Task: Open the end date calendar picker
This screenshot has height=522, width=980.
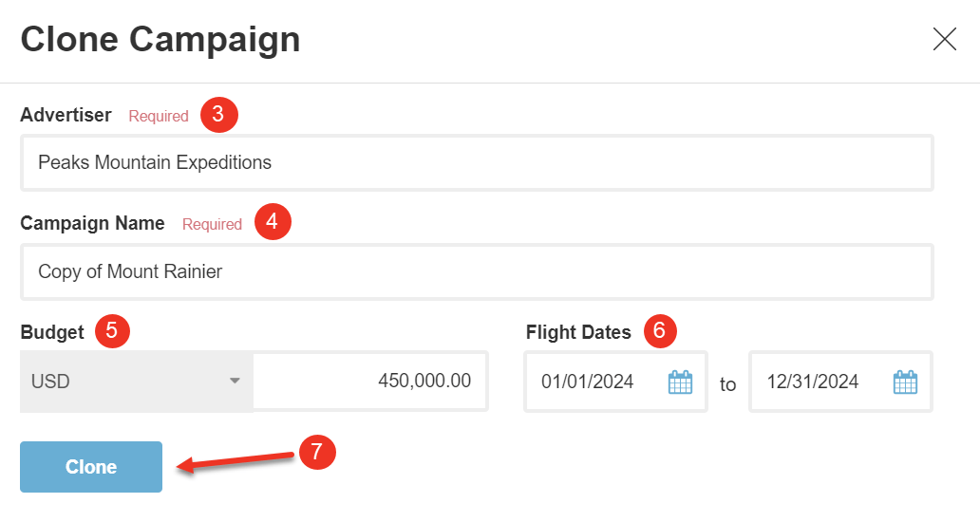Action: (x=905, y=382)
